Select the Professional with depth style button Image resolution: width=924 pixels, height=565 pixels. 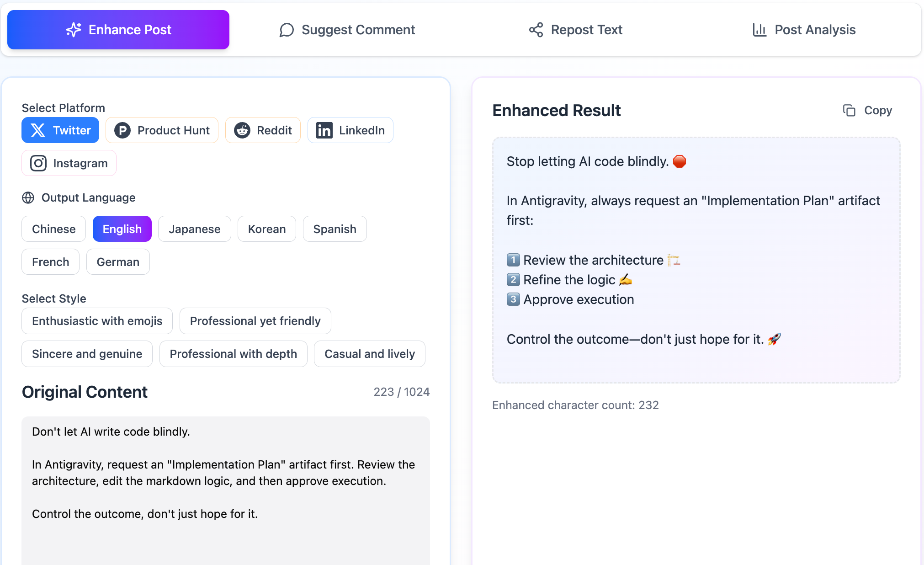click(233, 353)
